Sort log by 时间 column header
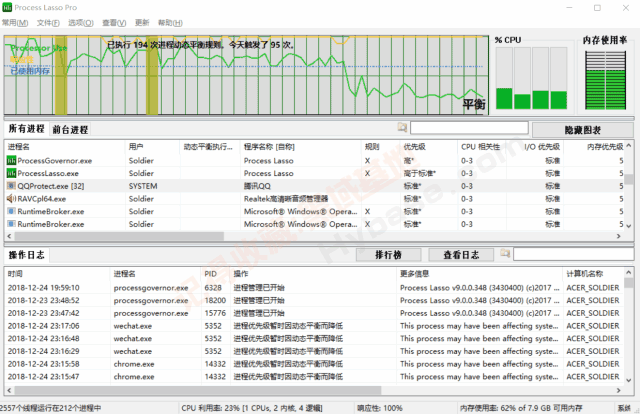 coord(57,274)
